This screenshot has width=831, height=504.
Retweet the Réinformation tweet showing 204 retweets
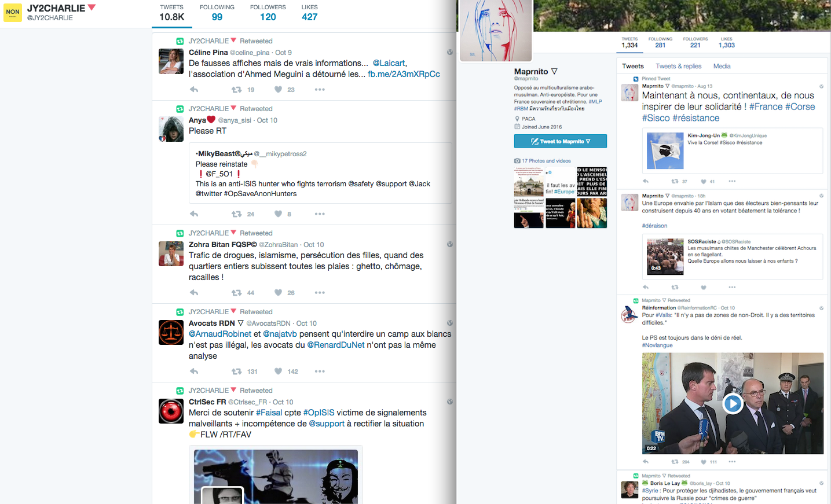675,462
